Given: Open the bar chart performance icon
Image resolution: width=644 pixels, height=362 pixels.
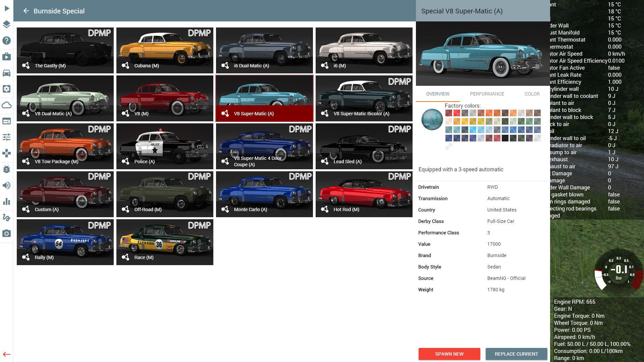Looking at the screenshot, I should tap(7, 201).
